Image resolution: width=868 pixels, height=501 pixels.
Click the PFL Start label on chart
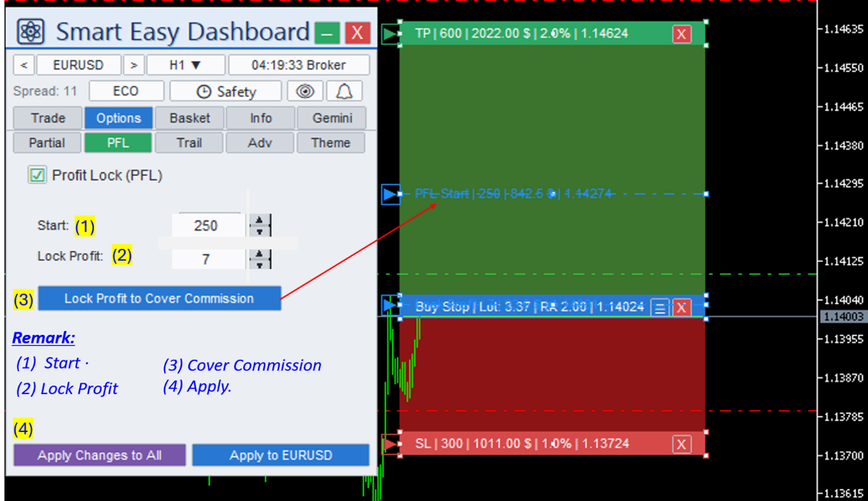[513, 194]
